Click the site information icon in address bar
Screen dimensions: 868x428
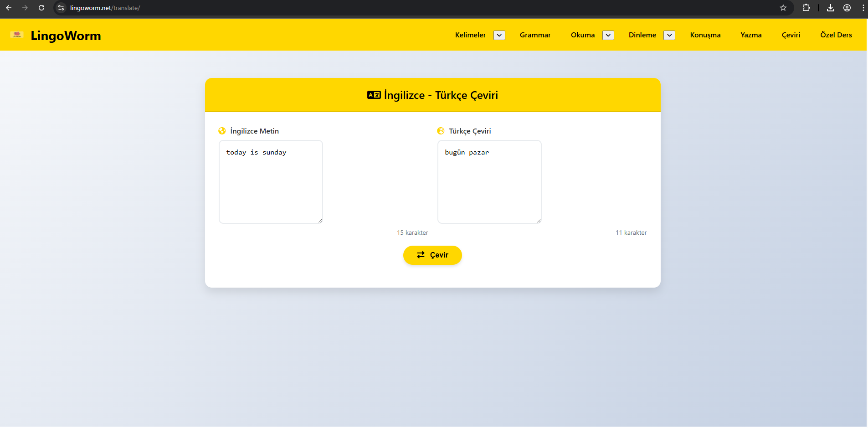point(61,8)
